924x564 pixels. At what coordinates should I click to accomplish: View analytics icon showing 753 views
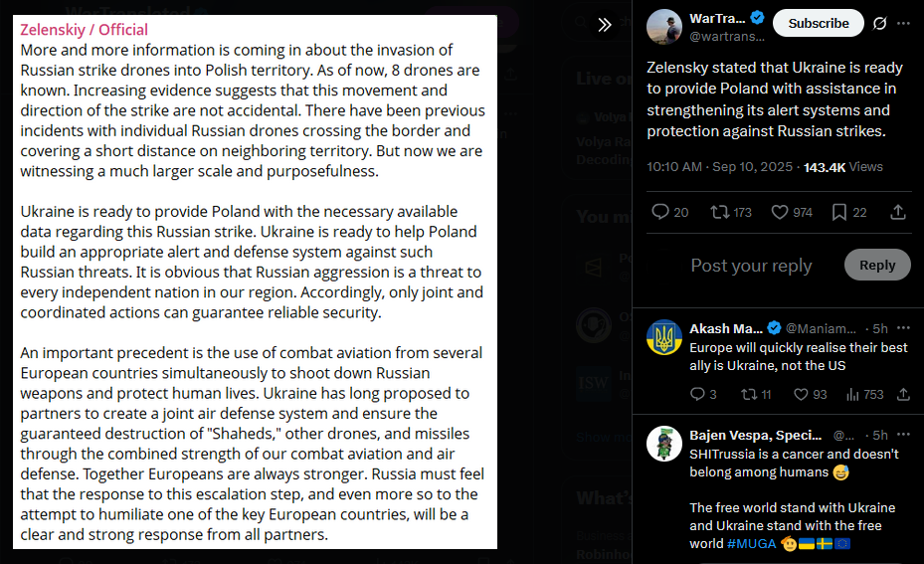coord(864,394)
